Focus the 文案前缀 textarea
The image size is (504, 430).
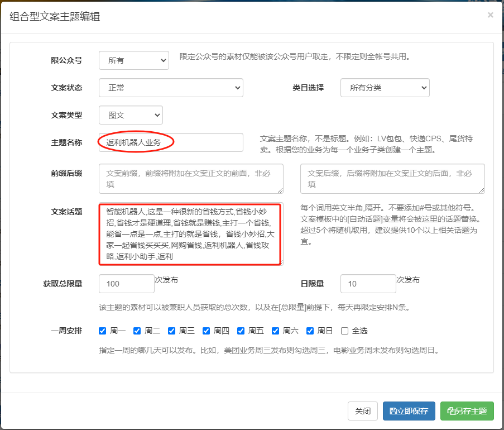(191, 179)
